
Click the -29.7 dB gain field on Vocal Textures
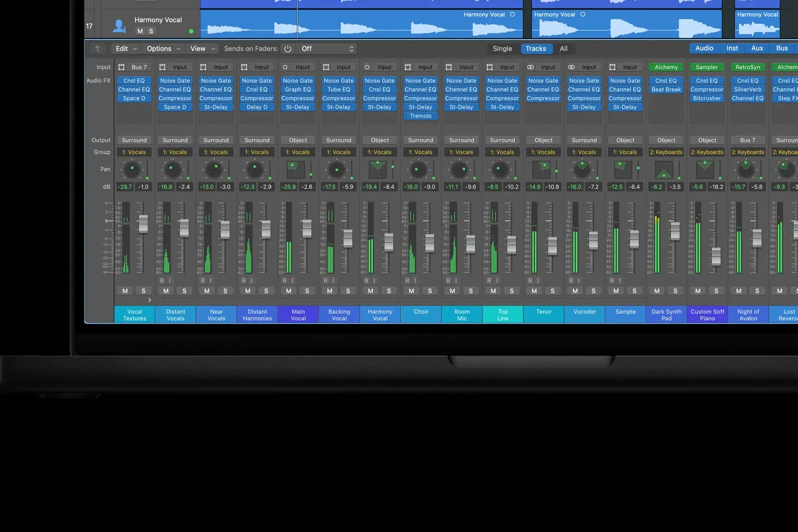click(x=125, y=187)
